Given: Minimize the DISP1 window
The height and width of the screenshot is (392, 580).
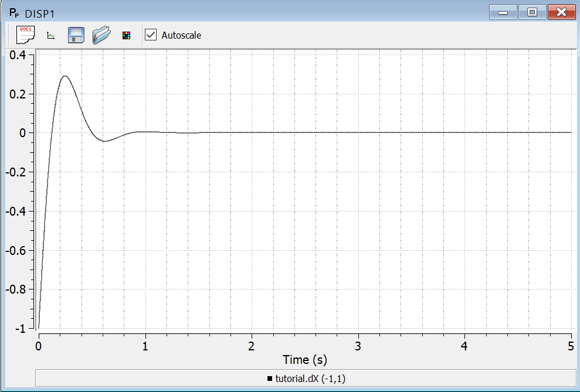Looking at the screenshot, I should click(503, 12).
